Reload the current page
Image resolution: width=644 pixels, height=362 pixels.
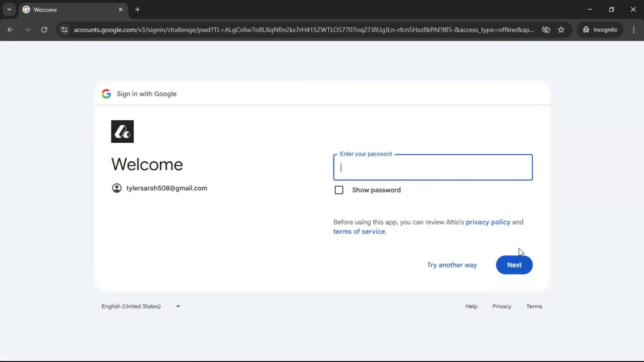tap(44, 30)
